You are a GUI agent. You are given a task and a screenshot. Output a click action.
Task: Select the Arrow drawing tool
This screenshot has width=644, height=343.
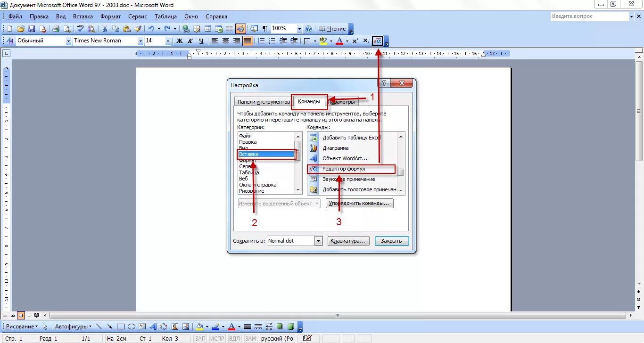click(x=109, y=327)
